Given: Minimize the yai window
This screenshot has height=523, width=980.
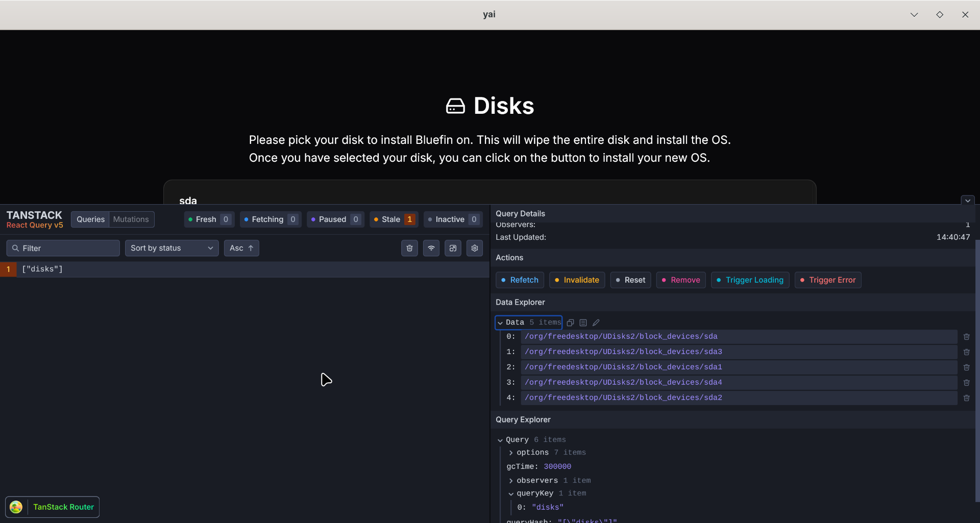Looking at the screenshot, I should (x=914, y=15).
